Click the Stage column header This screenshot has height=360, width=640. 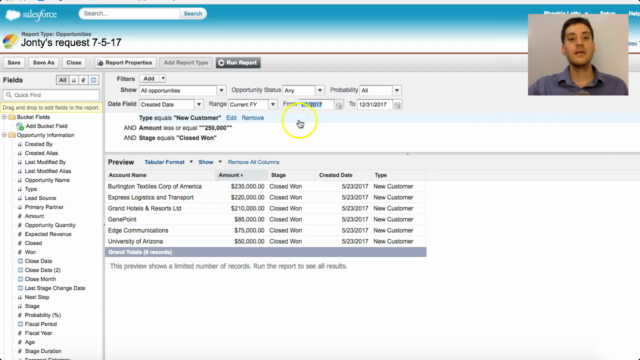[x=291, y=175]
